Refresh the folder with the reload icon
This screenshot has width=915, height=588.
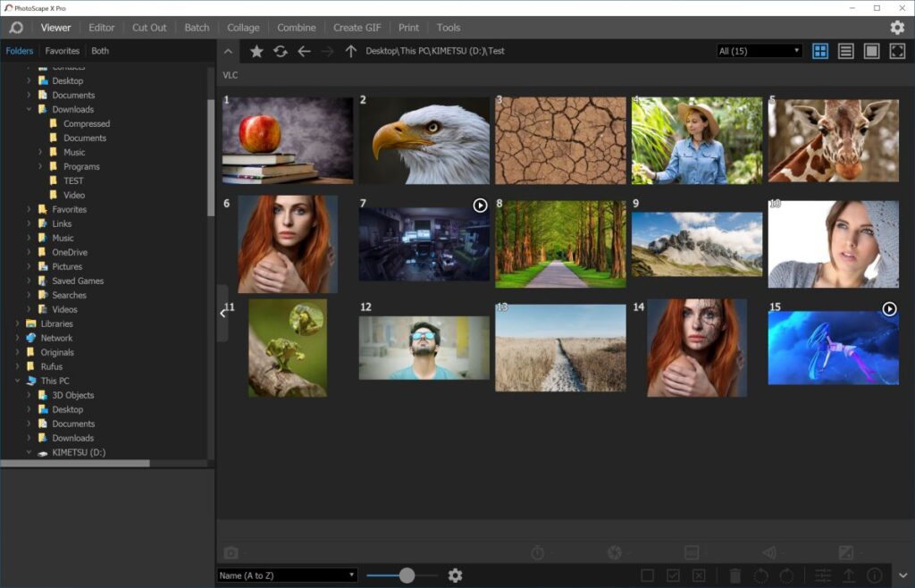[281, 52]
